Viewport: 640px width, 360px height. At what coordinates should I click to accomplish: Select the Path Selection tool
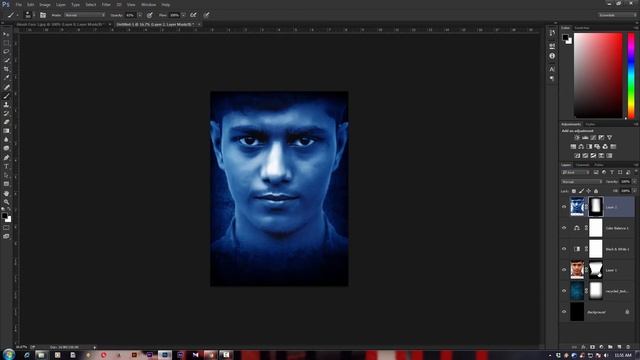[x=6, y=175]
